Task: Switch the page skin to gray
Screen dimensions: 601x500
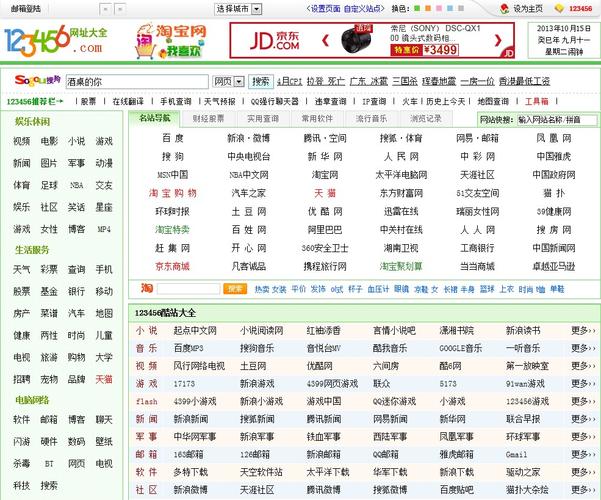Action: (461, 8)
